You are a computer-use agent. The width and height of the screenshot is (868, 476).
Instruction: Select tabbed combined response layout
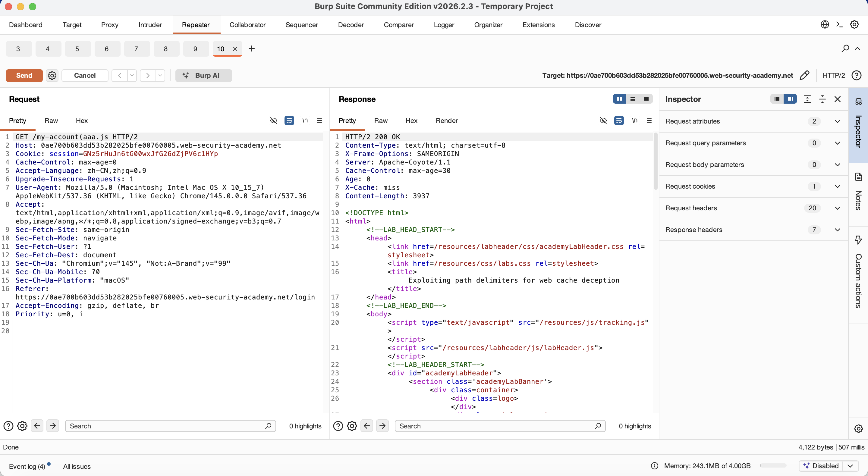click(x=646, y=99)
